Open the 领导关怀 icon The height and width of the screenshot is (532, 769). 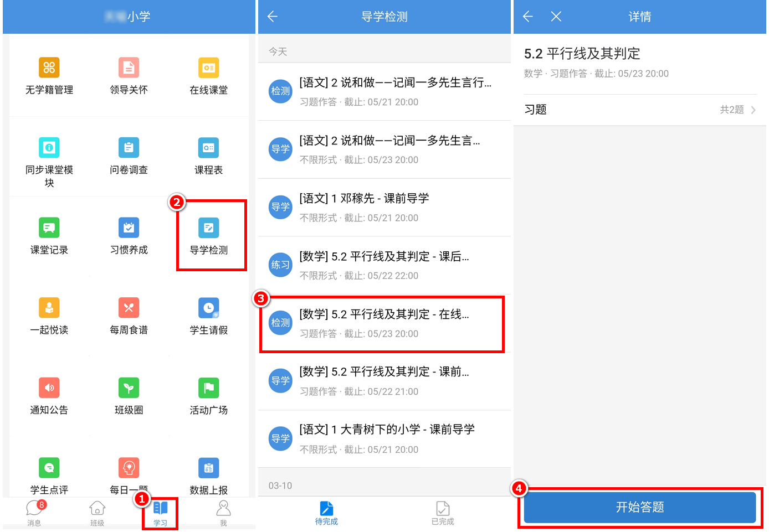pyautogui.click(x=129, y=68)
